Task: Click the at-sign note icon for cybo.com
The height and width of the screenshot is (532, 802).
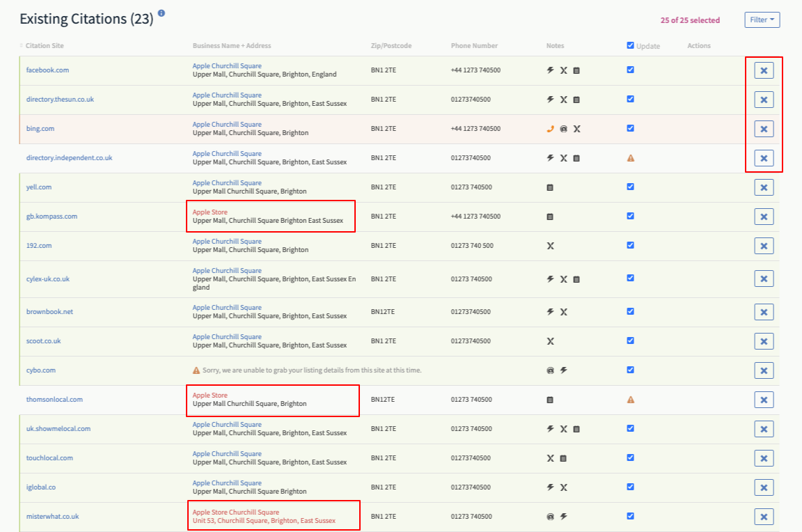Action: [x=551, y=370]
